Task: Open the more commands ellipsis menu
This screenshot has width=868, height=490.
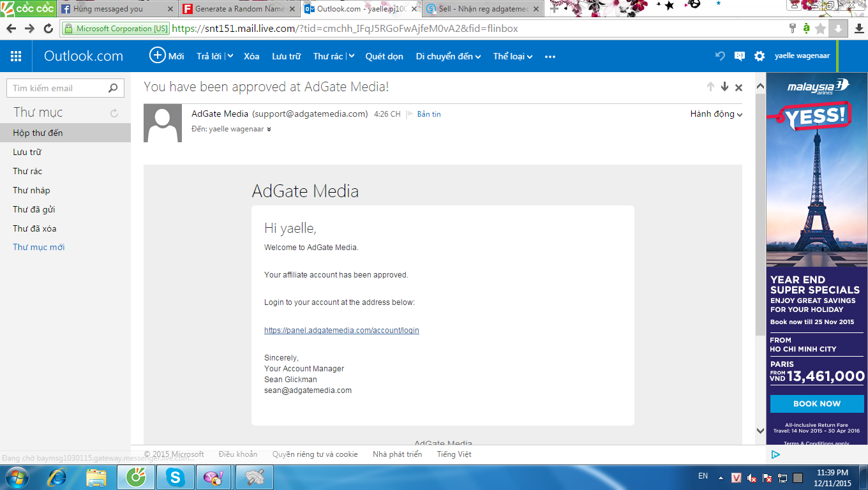Action: point(550,56)
